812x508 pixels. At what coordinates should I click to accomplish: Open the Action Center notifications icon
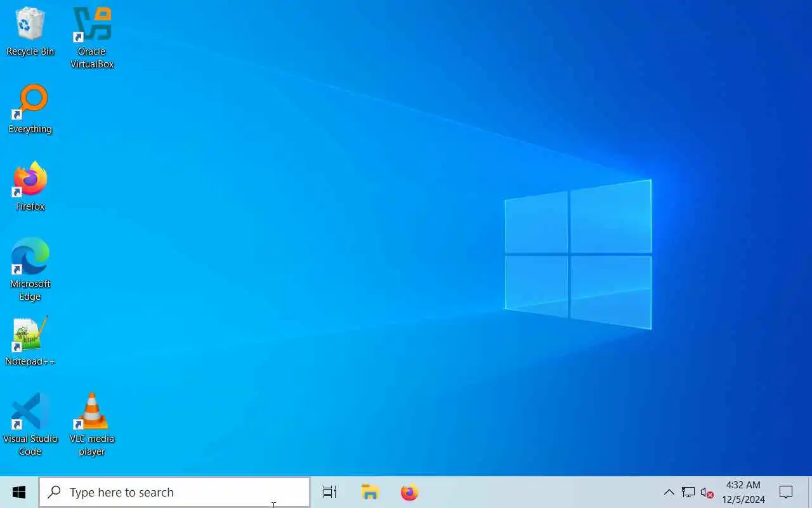click(x=786, y=492)
